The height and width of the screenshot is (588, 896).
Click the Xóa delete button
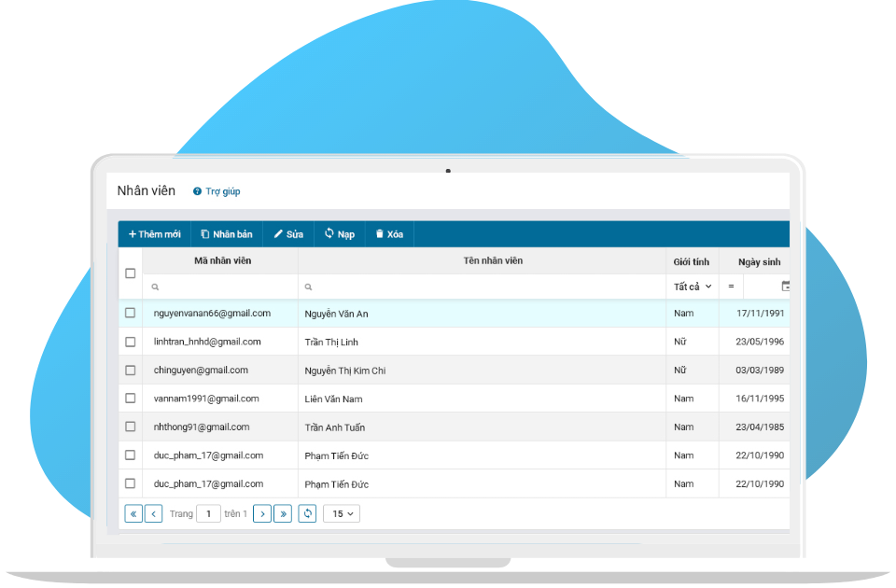[x=390, y=234]
